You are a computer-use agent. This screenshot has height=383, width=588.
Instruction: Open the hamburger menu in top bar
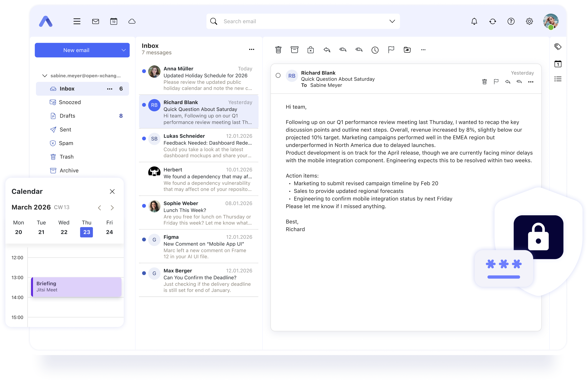(x=77, y=21)
